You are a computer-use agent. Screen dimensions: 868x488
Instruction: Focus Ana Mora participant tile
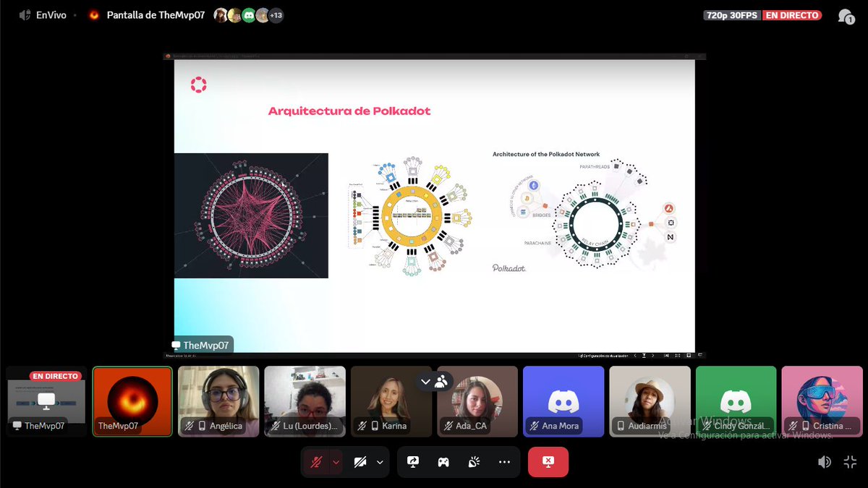563,401
